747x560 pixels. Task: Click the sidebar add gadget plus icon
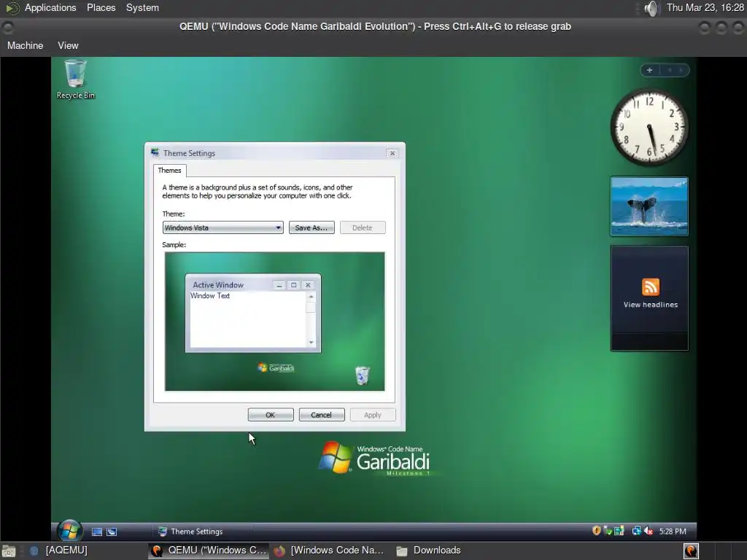pyautogui.click(x=649, y=70)
